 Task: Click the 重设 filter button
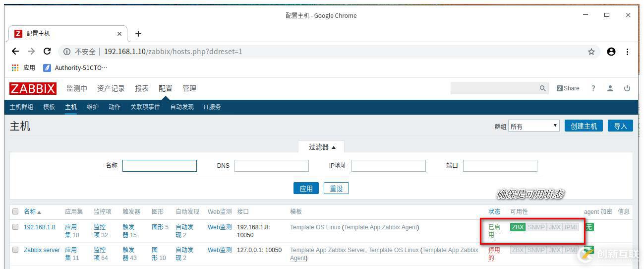point(337,189)
